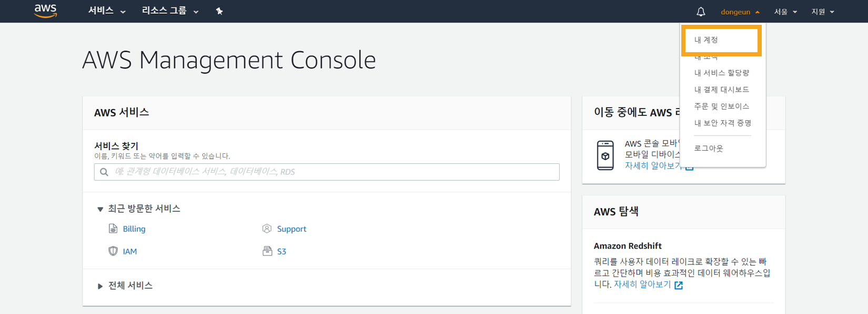Open the 서울 region selector
Screen dimensions: 868x314
tap(785, 12)
